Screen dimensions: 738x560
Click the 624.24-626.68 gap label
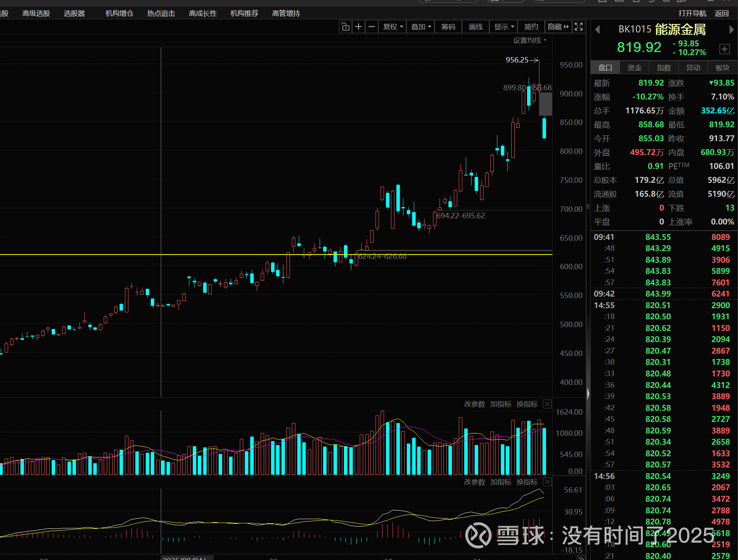(x=382, y=256)
